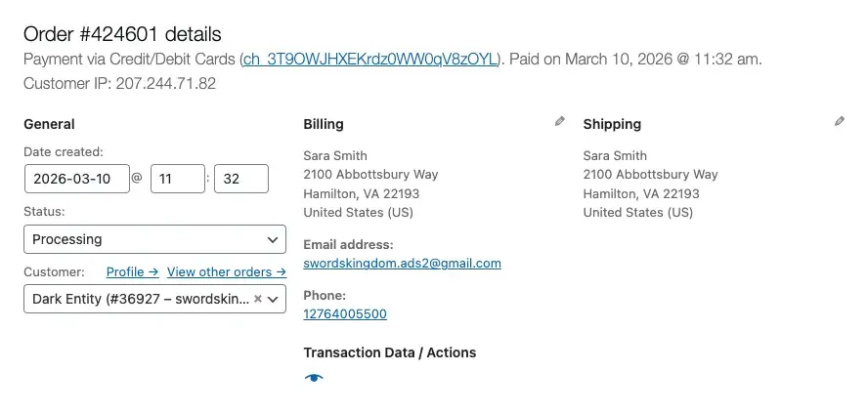The height and width of the screenshot is (413, 868).
Task: Open the Processing status dropdown
Action: tap(154, 239)
